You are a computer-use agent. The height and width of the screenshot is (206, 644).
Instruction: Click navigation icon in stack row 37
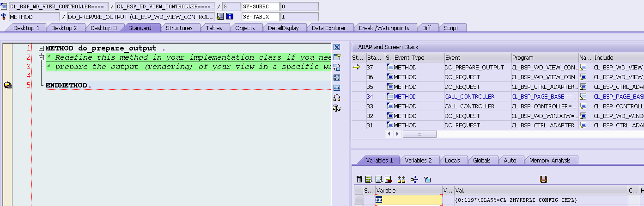pos(583,67)
